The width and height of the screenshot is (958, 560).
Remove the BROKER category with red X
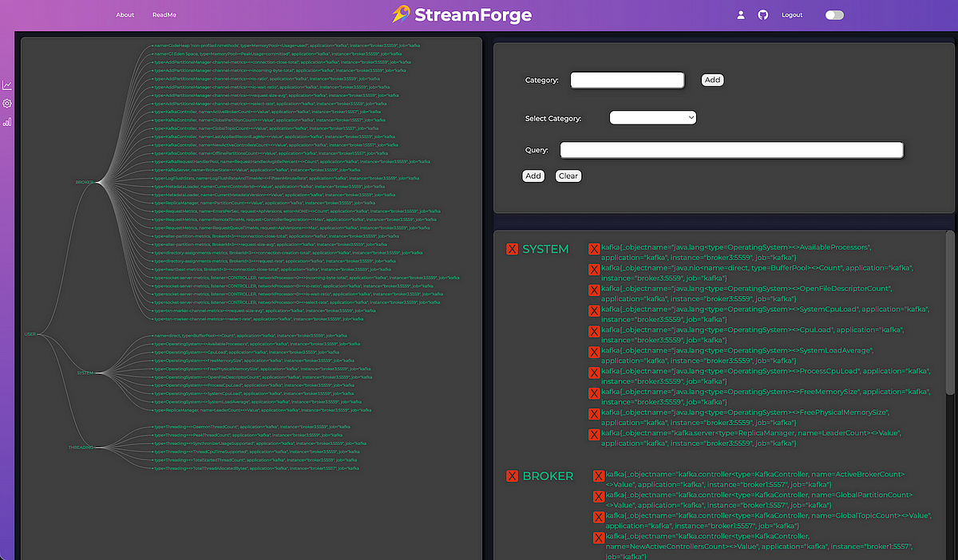tap(513, 476)
